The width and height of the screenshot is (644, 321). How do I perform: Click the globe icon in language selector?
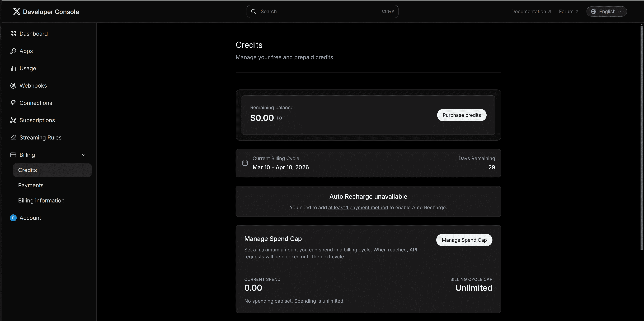tap(594, 12)
